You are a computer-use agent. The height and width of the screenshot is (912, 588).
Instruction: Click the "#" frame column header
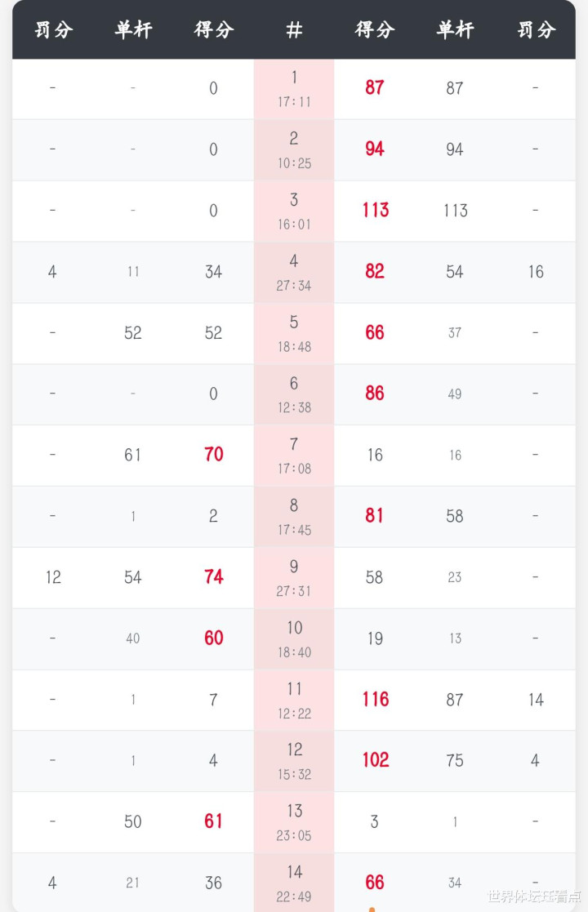(294, 30)
